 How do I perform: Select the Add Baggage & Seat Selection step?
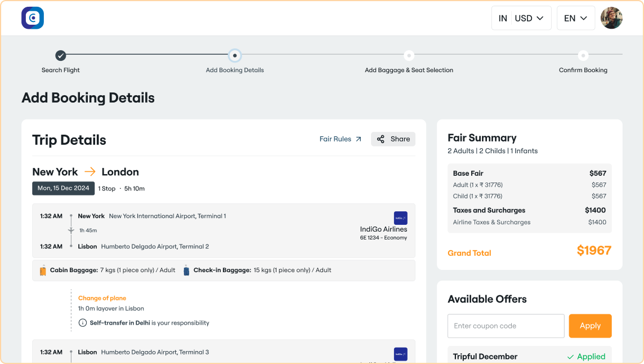pos(409,56)
